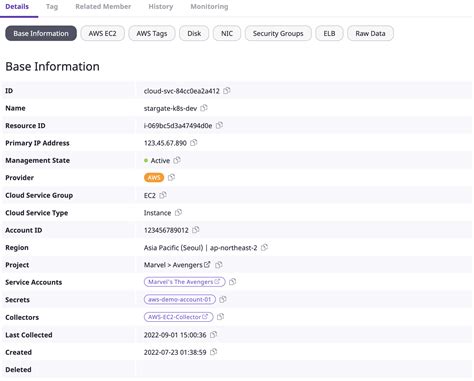Show the Disk section
The image size is (474, 381).
[x=194, y=33]
